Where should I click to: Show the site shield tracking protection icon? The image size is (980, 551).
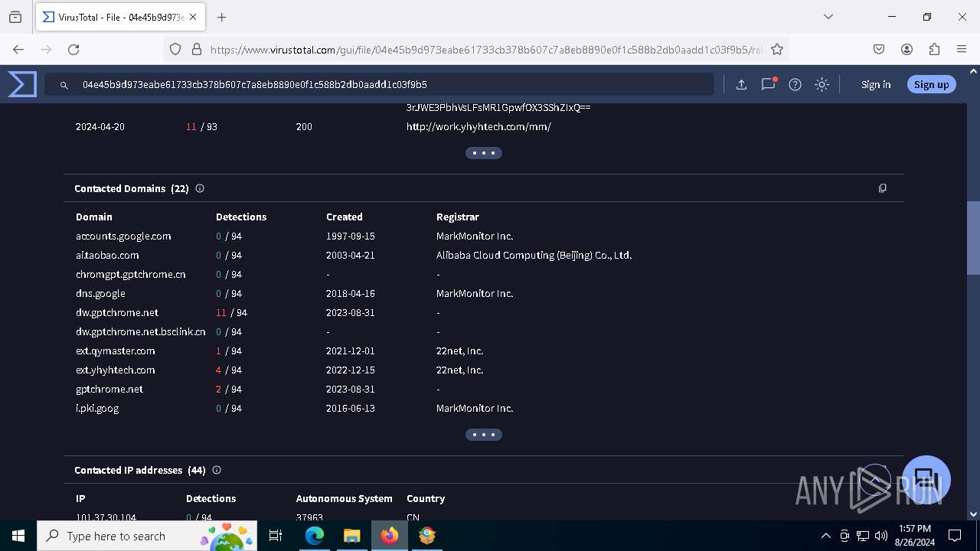coord(175,49)
